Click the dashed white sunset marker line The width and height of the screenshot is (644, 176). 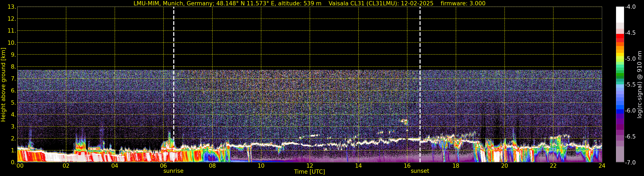pyautogui.click(x=420, y=75)
